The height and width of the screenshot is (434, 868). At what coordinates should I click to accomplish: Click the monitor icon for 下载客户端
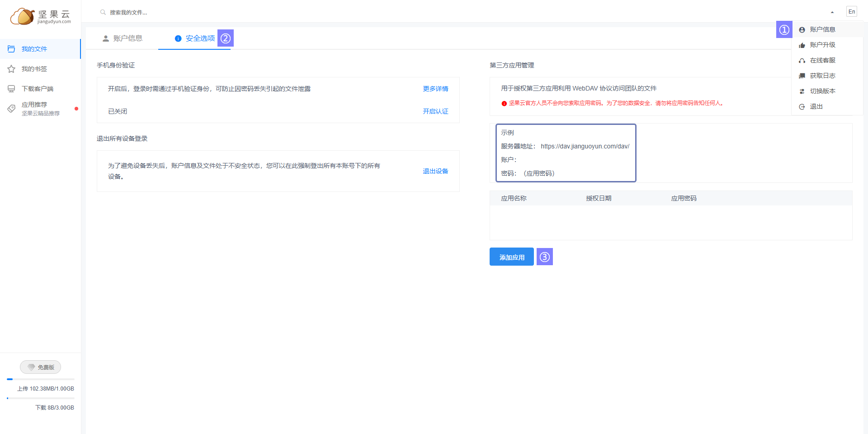pos(11,89)
